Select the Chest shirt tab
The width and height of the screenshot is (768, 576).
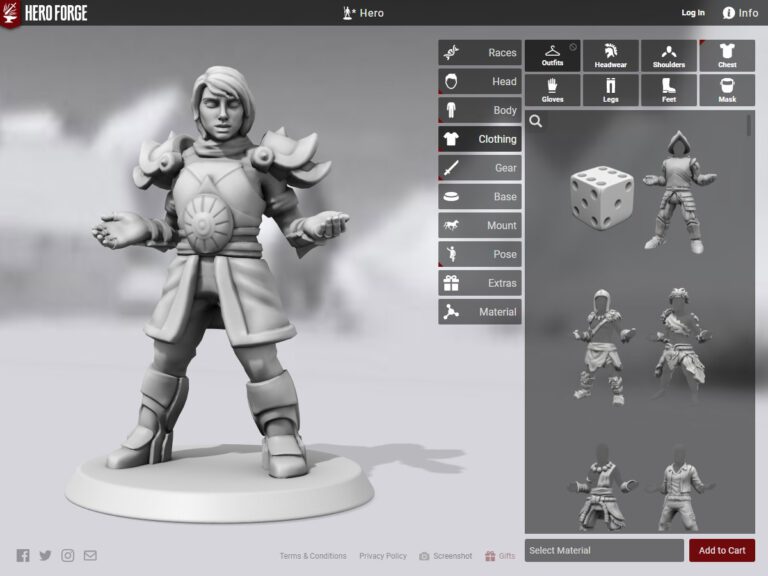[727, 55]
